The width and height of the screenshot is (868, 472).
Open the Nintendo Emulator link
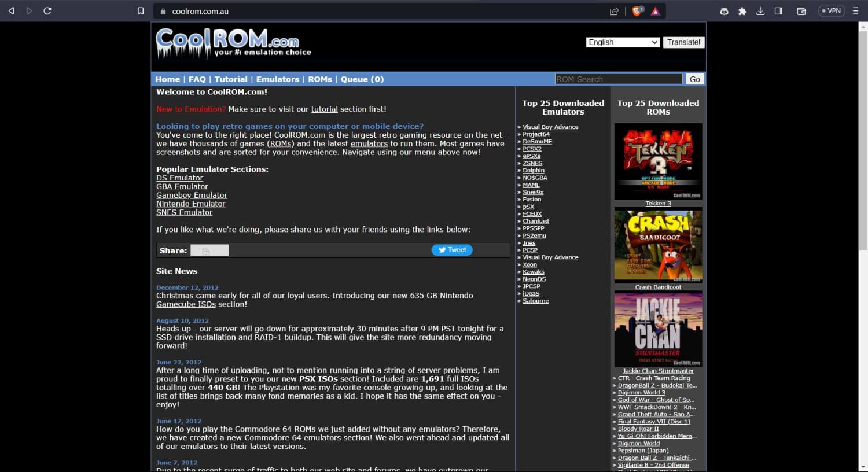click(x=190, y=204)
